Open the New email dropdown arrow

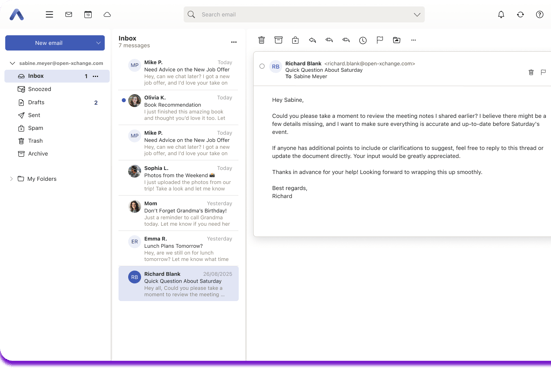point(98,43)
